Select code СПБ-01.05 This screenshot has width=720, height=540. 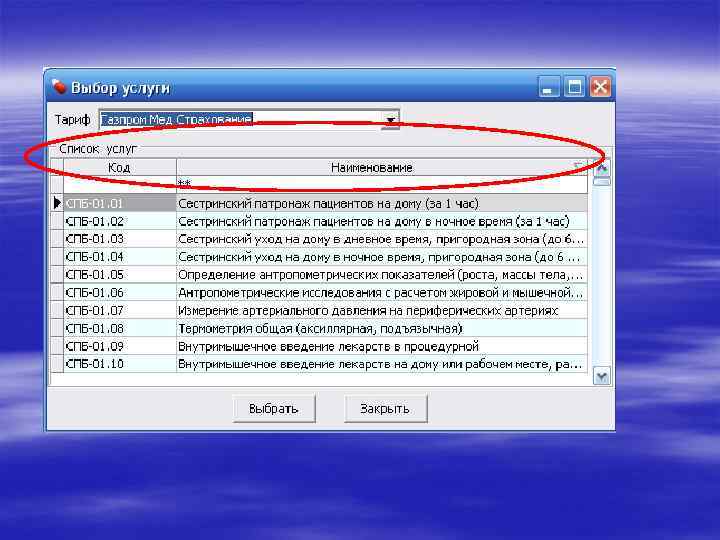119,275
